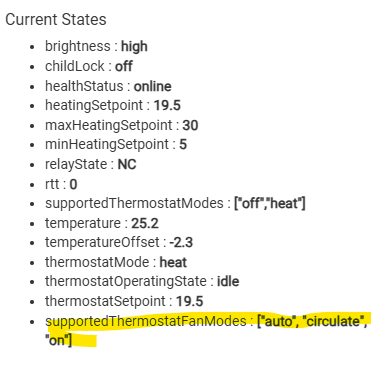Click the childLock off entry
The image size is (389, 366).
tap(89, 66)
